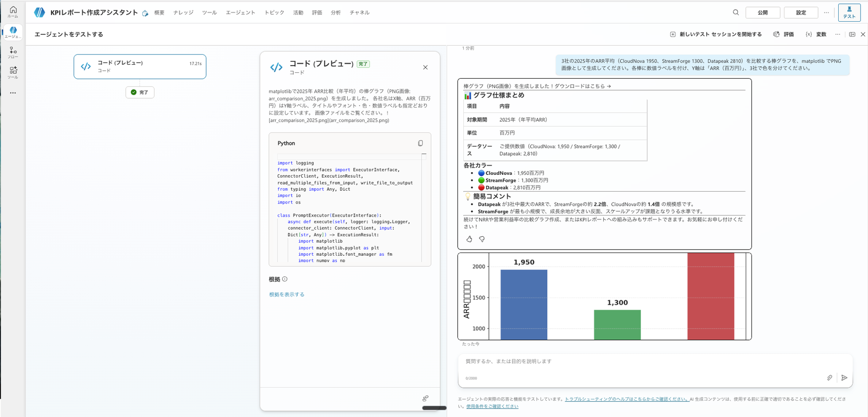The height and width of the screenshot is (417, 868).
Task: Open the トラブルシューティング help link
Action: click(627, 399)
